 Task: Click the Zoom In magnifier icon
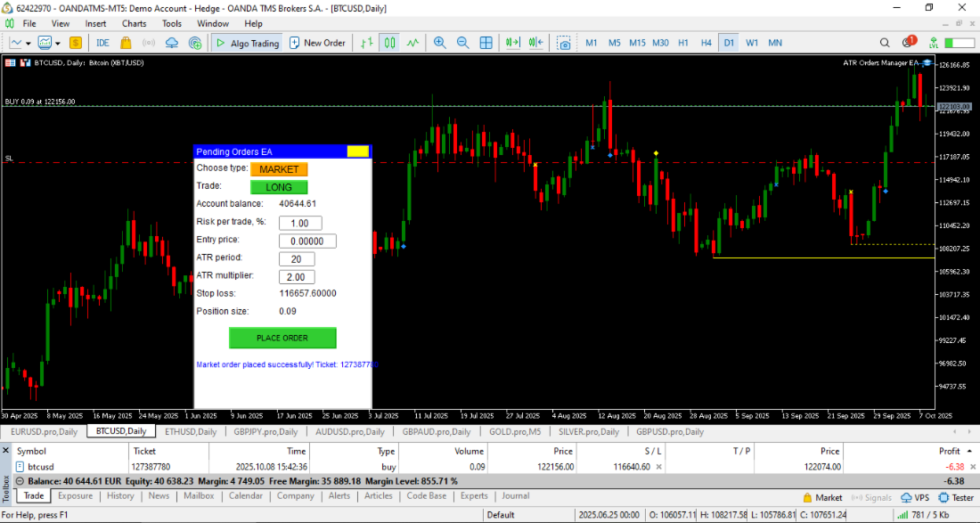tap(440, 42)
